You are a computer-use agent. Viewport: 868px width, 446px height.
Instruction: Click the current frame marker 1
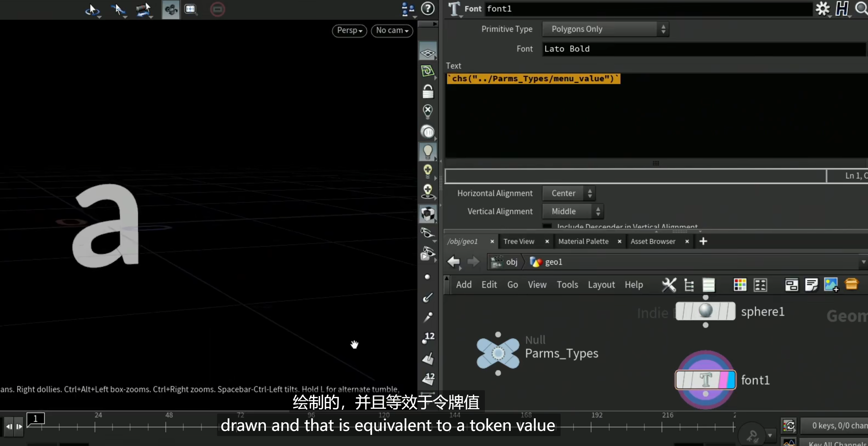coord(35,419)
